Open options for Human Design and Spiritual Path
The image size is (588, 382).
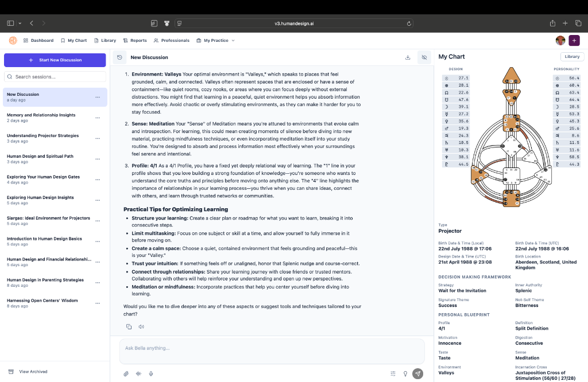98,159
